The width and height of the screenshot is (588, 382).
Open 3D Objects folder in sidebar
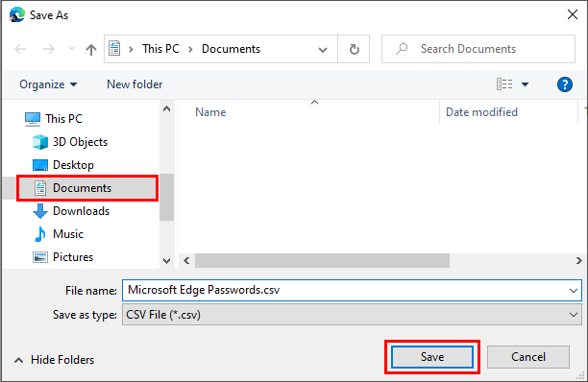point(80,142)
